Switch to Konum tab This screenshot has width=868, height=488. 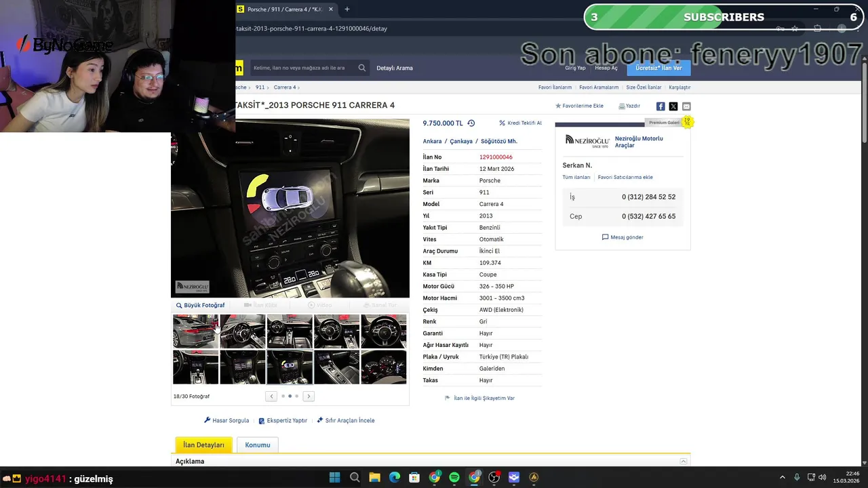pos(258,445)
